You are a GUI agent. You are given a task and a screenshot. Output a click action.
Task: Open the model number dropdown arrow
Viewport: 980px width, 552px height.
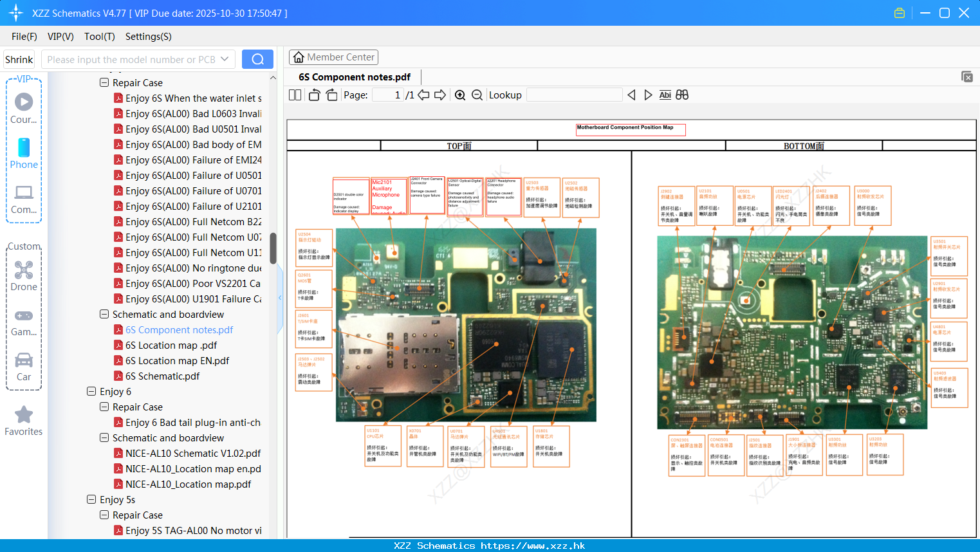point(225,59)
